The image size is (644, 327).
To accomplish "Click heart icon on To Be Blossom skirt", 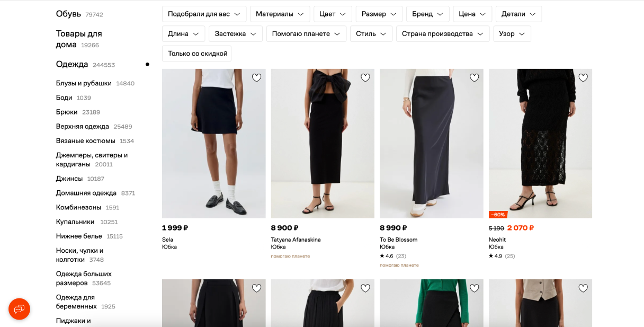I will 474,78.
